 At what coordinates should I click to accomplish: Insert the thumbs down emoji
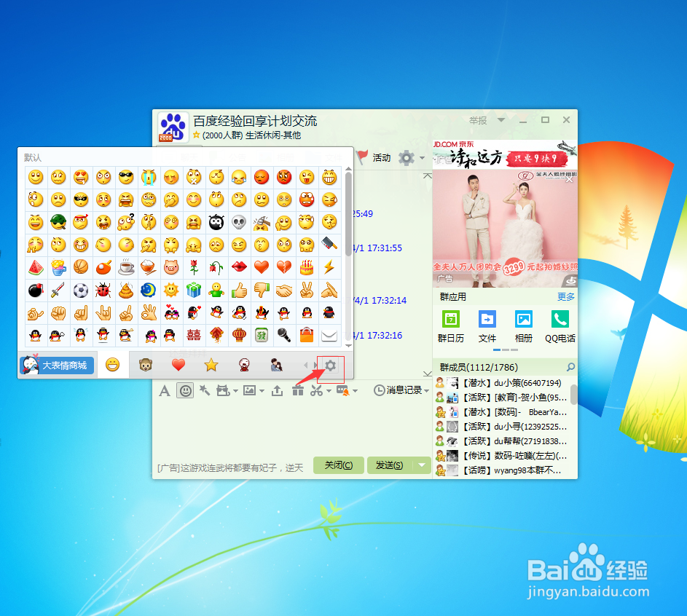(262, 290)
